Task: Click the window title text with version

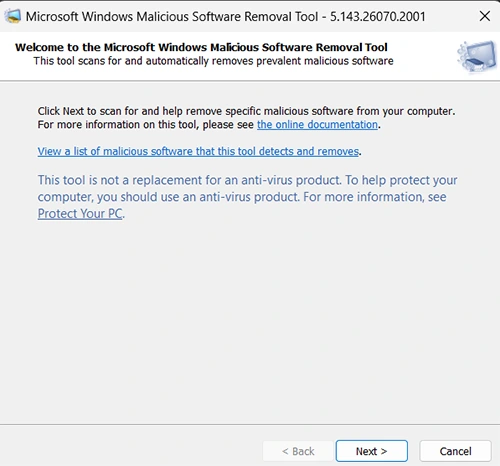Action: tap(226, 16)
